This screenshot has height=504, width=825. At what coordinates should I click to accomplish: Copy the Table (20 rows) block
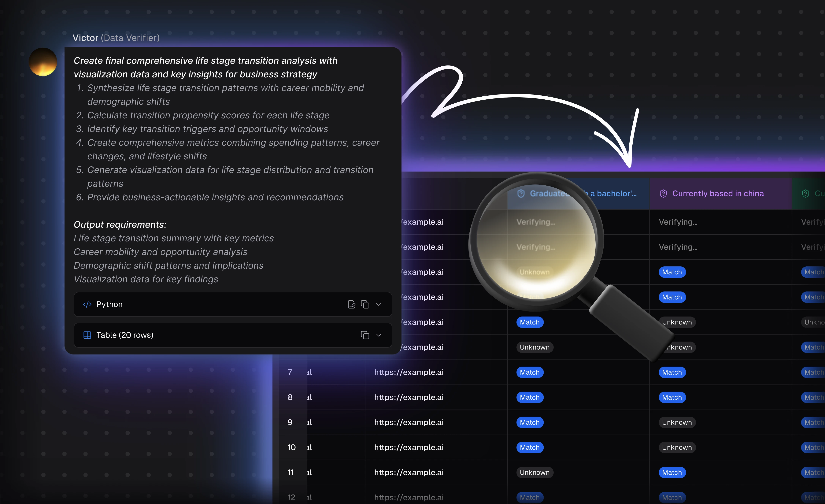[x=365, y=335]
